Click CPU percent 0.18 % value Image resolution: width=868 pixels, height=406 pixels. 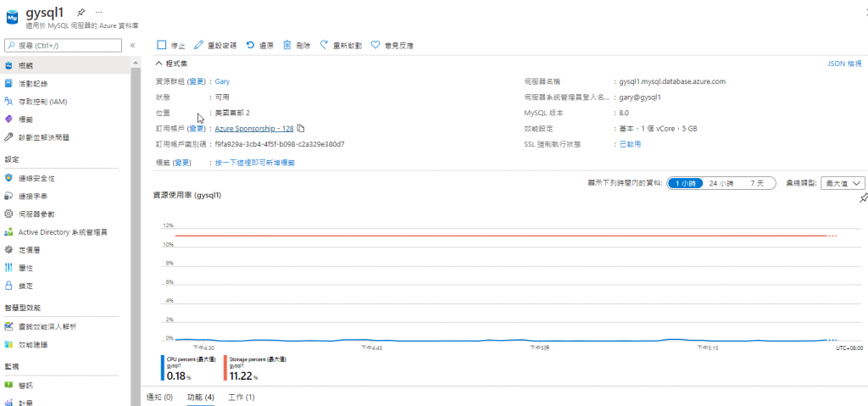pyautogui.click(x=178, y=376)
